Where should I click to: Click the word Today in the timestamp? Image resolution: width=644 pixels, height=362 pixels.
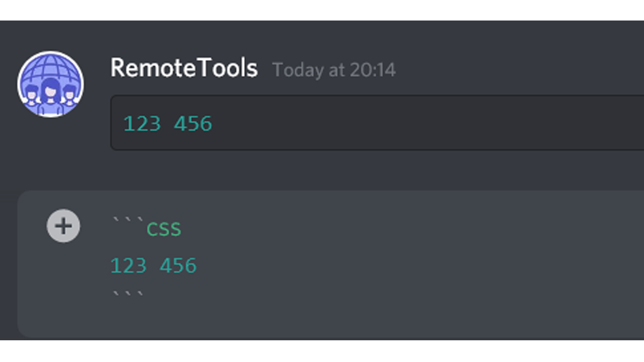point(298,70)
